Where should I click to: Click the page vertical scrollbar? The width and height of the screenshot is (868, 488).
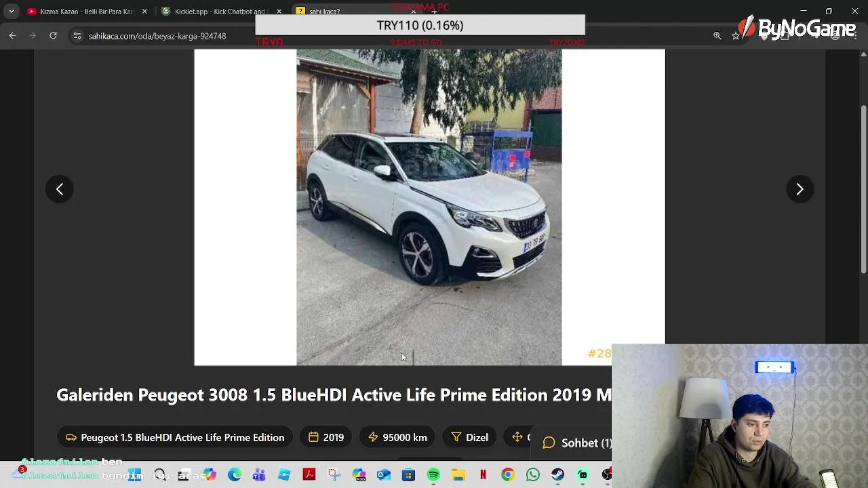863,190
